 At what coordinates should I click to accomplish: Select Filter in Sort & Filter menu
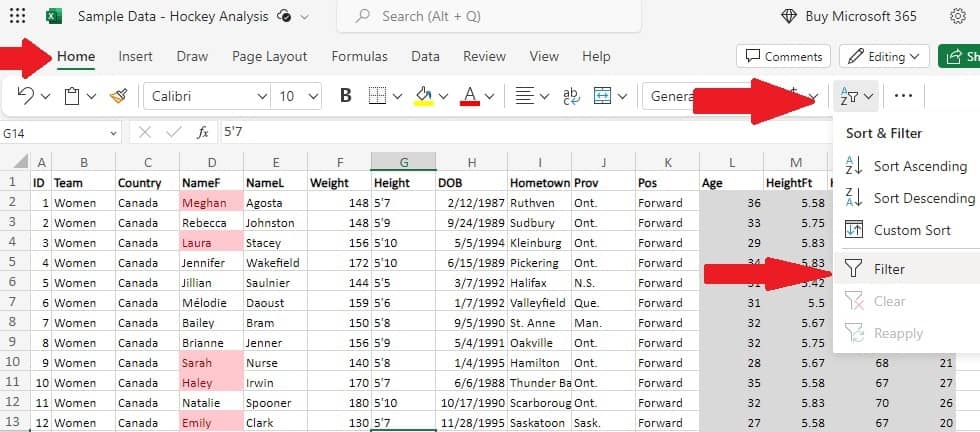[x=906, y=269]
